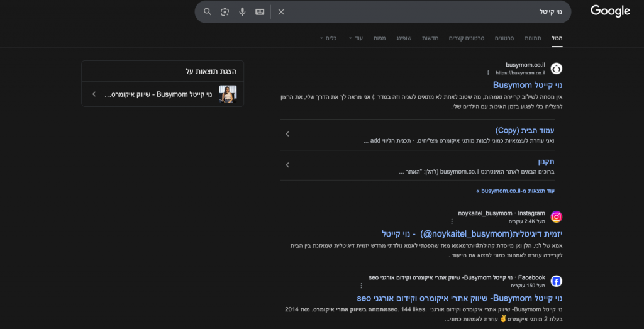Viewport: 644px width, 329px height.
Task: Open the נוי קייטל Busymom result title
Action: pyautogui.click(x=528, y=85)
